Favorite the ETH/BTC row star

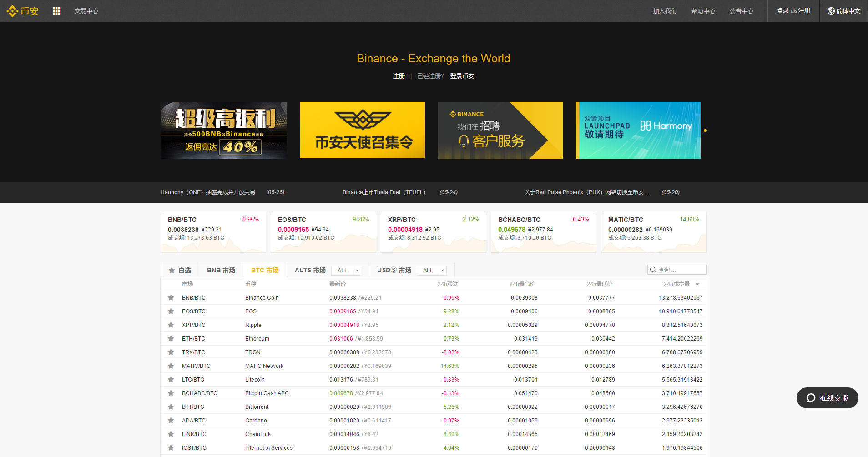pos(171,339)
